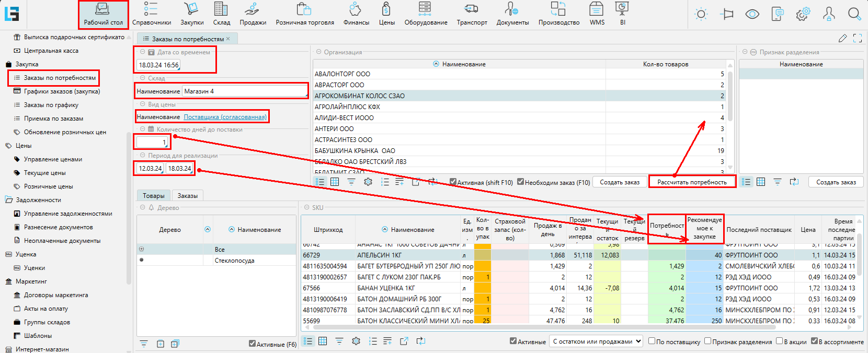Screen dimensions: 868x353
Task: Select Заказы по графику in sidebar
Action: click(x=51, y=105)
